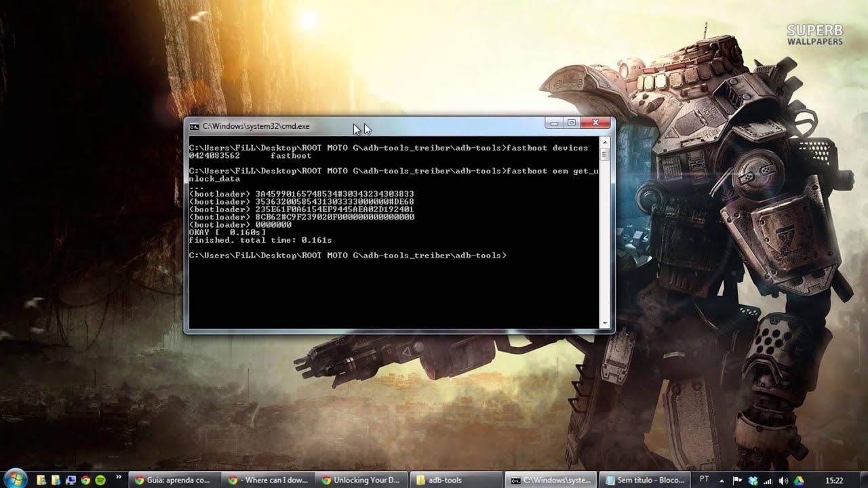Click the volume speaker tray icon
The image size is (868, 488).
784,480
